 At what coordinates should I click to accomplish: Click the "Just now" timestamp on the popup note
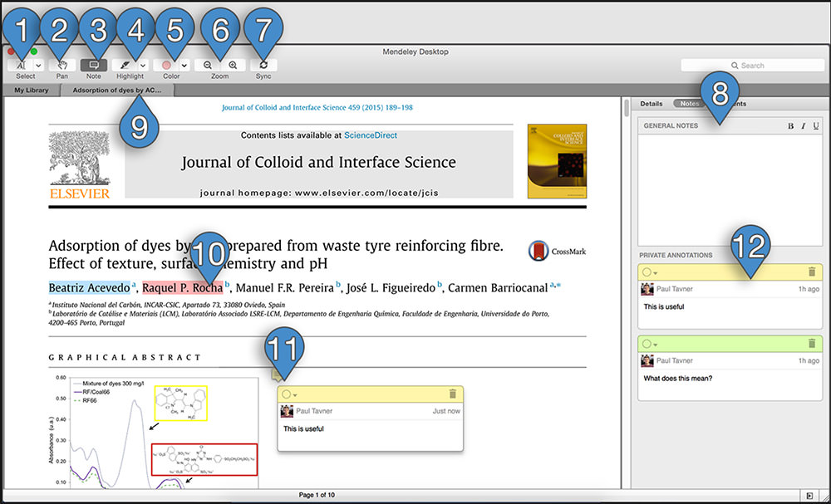click(x=446, y=411)
